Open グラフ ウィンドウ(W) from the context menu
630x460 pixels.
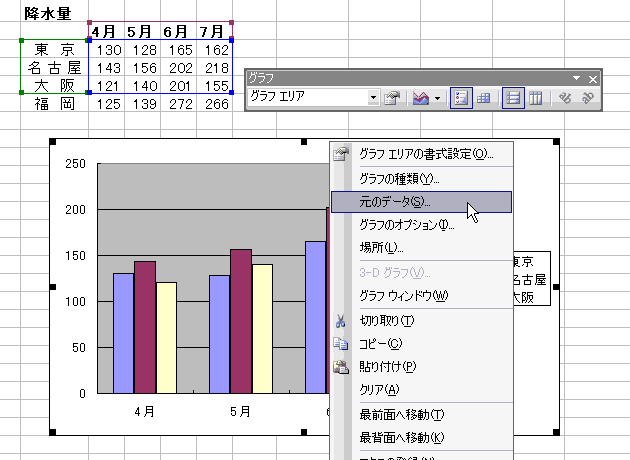pos(421,296)
